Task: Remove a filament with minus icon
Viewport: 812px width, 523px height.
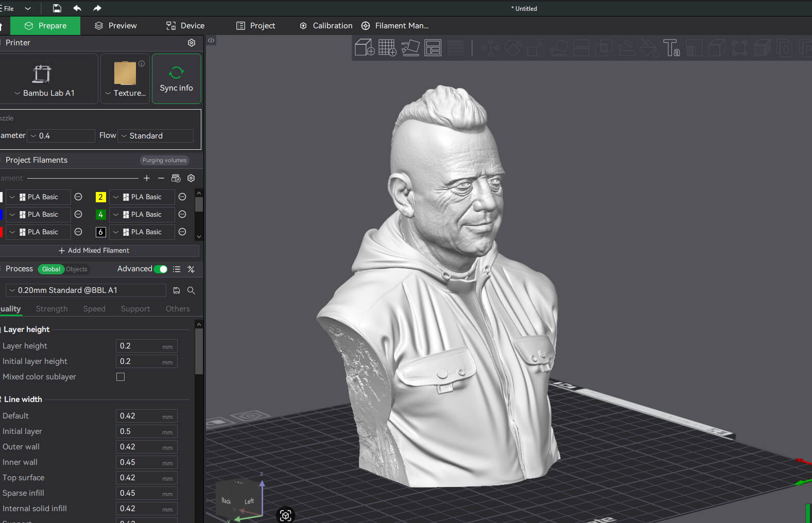Action: click(161, 178)
